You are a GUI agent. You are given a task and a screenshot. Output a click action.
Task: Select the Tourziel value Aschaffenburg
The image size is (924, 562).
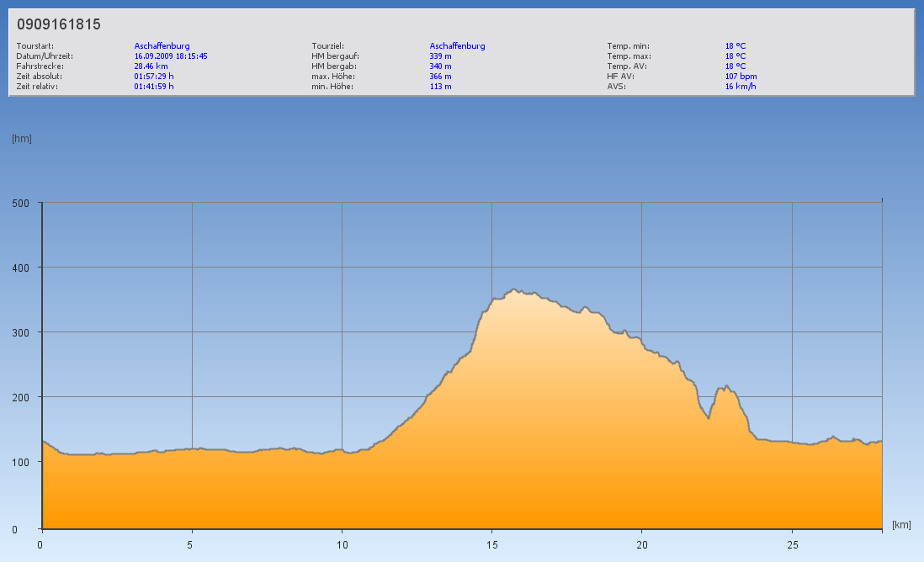pos(457,46)
